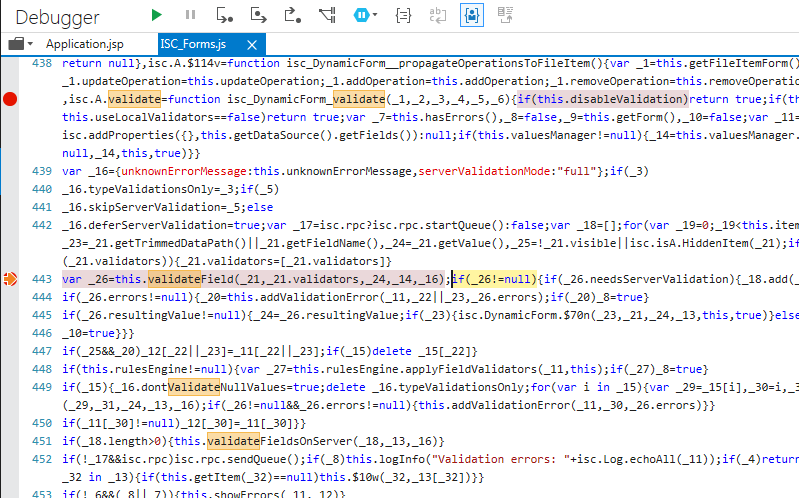Click the Break on new worker icon
The width and height of the screenshot is (799, 498).
coord(327,15)
